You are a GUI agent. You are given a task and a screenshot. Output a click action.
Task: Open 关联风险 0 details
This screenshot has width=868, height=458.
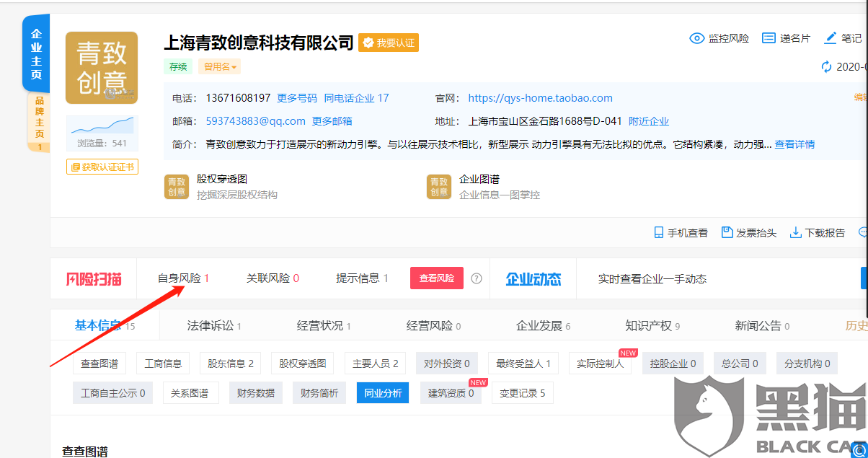(273, 278)
